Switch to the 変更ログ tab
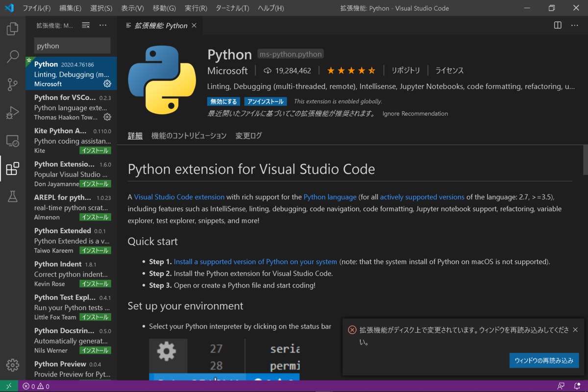The width and height of the screenshot is (588, 392). pyautogui.click(x=248, y=136)
